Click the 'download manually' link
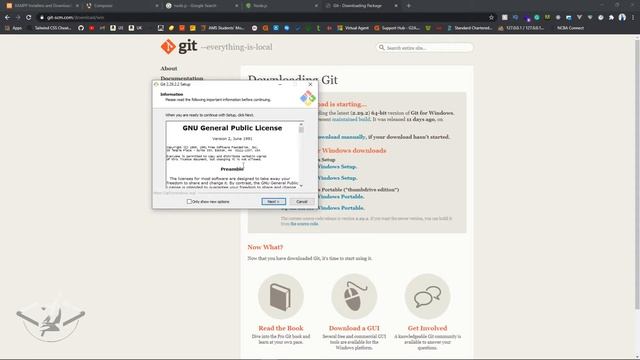The width and height of the screenshot is (640, 360). [341, 137]
